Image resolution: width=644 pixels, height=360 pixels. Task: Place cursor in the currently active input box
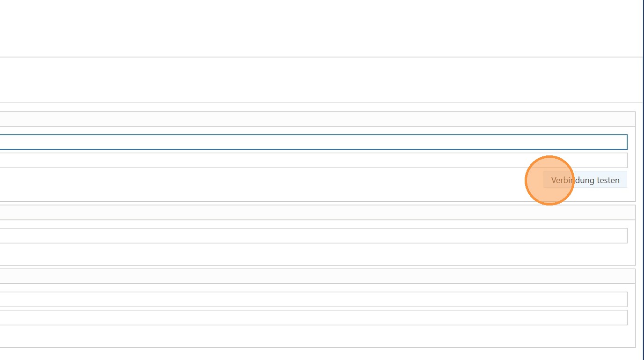click(x=313, y=142)
